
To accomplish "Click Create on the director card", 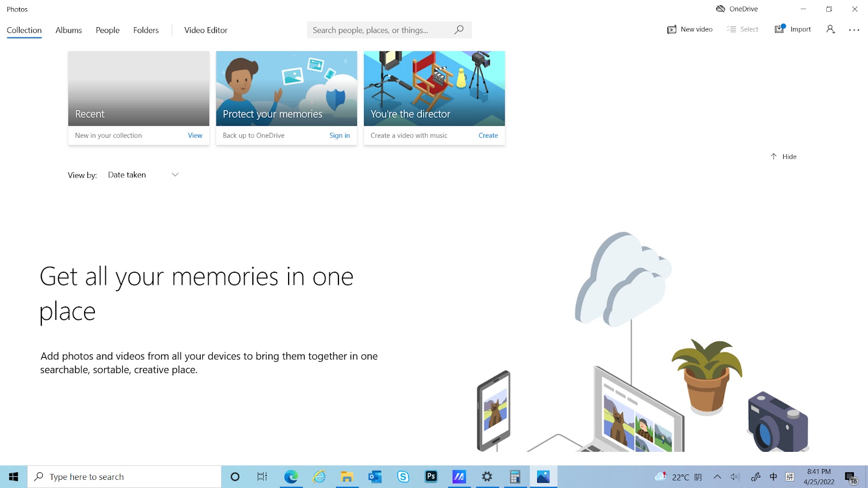I will click(488, 135).
